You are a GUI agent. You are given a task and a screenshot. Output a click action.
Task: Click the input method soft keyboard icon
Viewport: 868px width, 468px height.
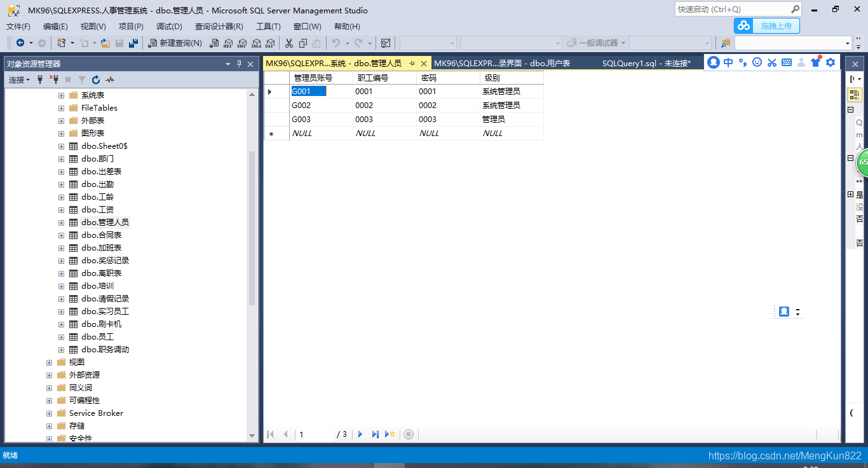tap(787, 62)
